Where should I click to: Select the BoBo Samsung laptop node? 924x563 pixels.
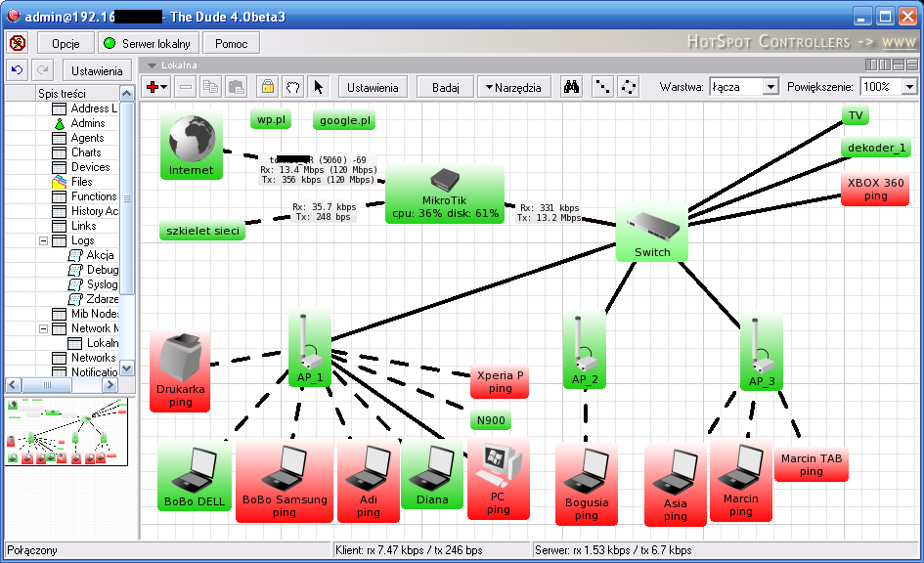(x=285, y=481)
